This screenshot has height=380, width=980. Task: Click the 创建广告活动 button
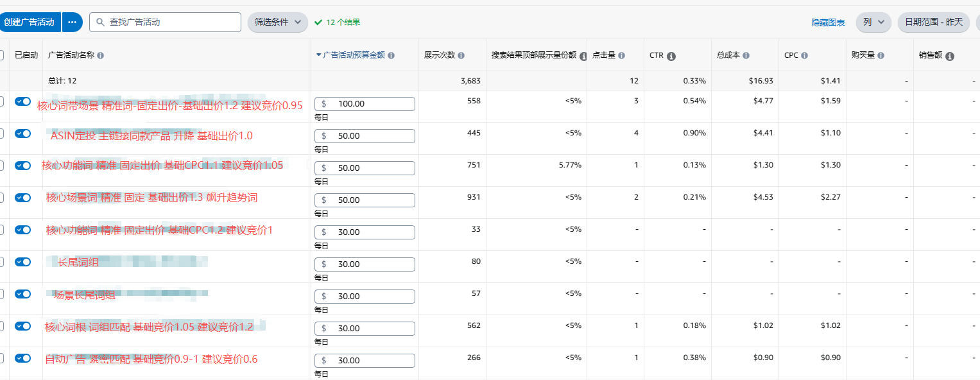(x=30, y=22)
